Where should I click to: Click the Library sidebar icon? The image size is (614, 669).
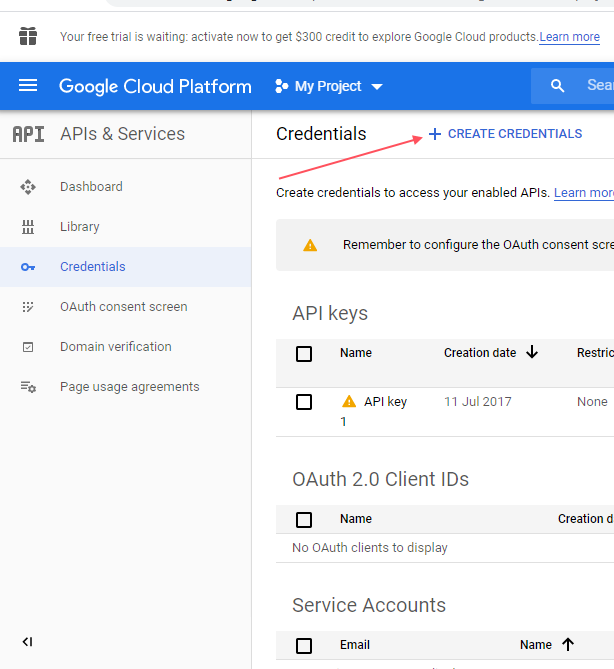click(x=28, y=227)
